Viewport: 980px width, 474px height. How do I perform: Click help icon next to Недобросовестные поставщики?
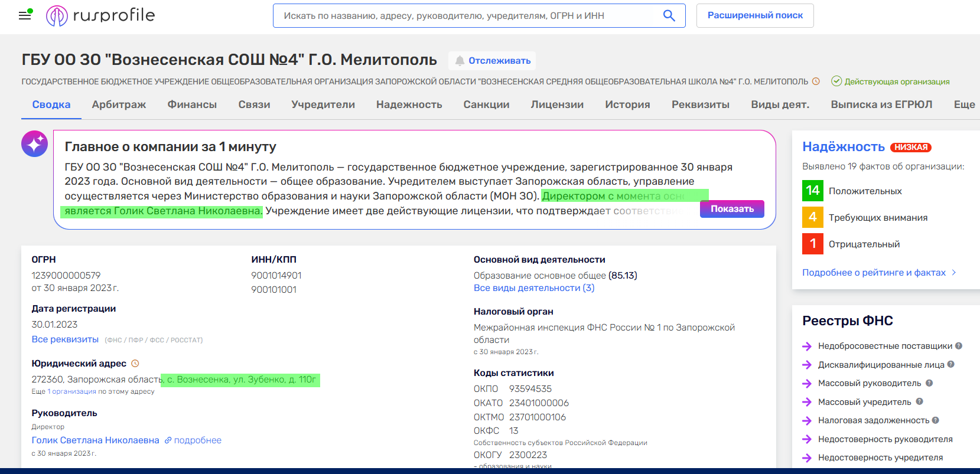(959, 346)
